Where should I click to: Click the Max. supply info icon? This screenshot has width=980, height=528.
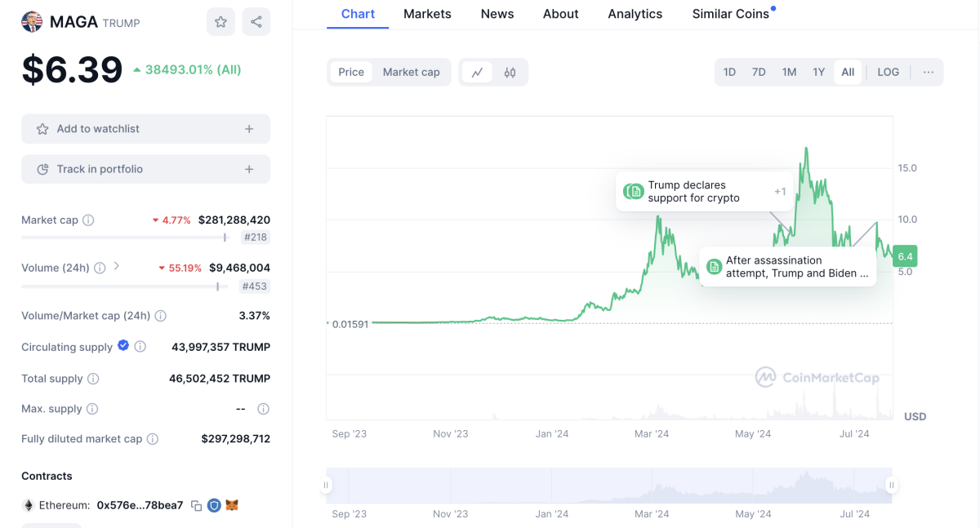(x=92, y=409)
